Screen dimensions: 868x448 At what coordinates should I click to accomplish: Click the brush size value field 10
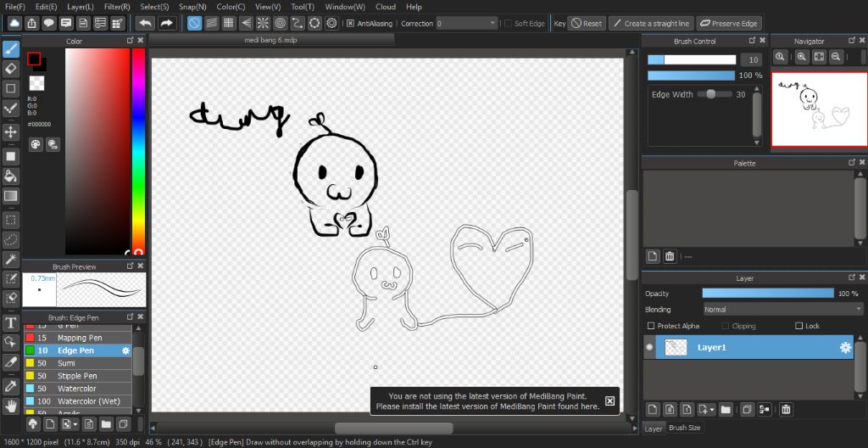tap(751, 60)
